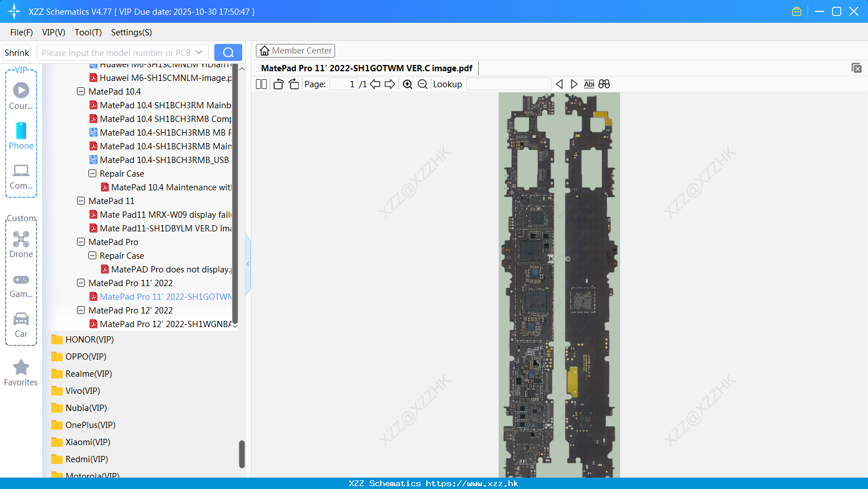Find previous lookup result triangle

tap(559, 84)
